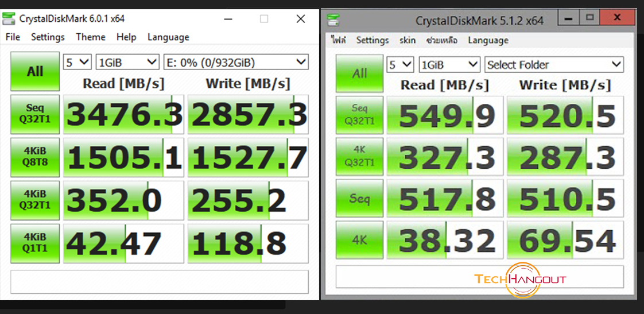Open drive dropdown showing E: 0% (0/932GiB)
Image resolution: width=644 pixels, height=314 pixels.
pyautogui.click(x=236, y=63)
